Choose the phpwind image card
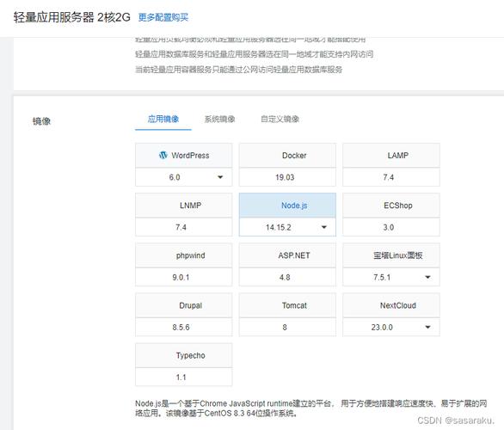The height and width of the screenshot is (430, 504). [x=184, y=255]
